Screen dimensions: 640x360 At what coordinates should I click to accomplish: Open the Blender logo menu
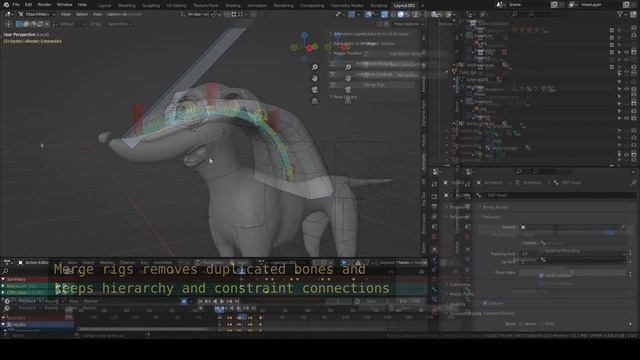[6, 5]
